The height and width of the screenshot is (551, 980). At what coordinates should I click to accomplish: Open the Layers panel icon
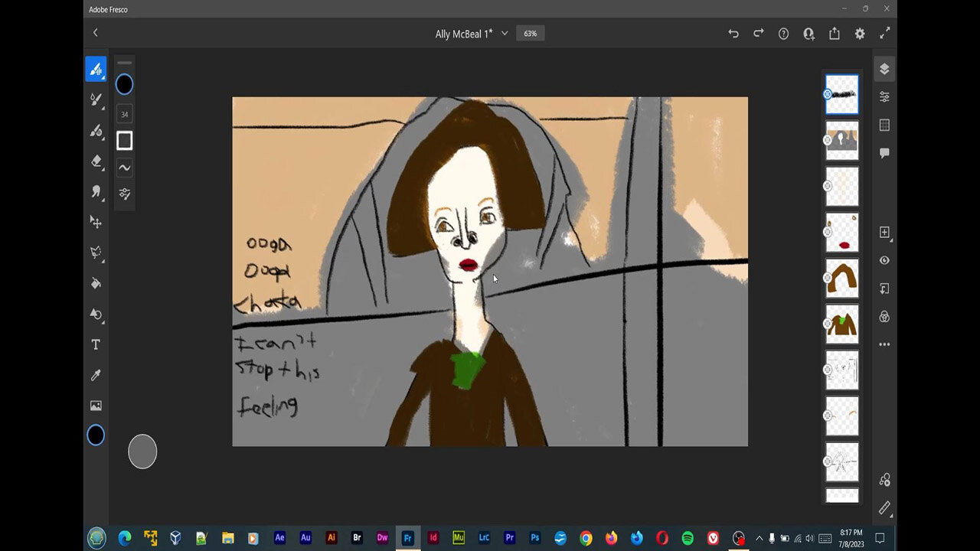pos(884,69)
